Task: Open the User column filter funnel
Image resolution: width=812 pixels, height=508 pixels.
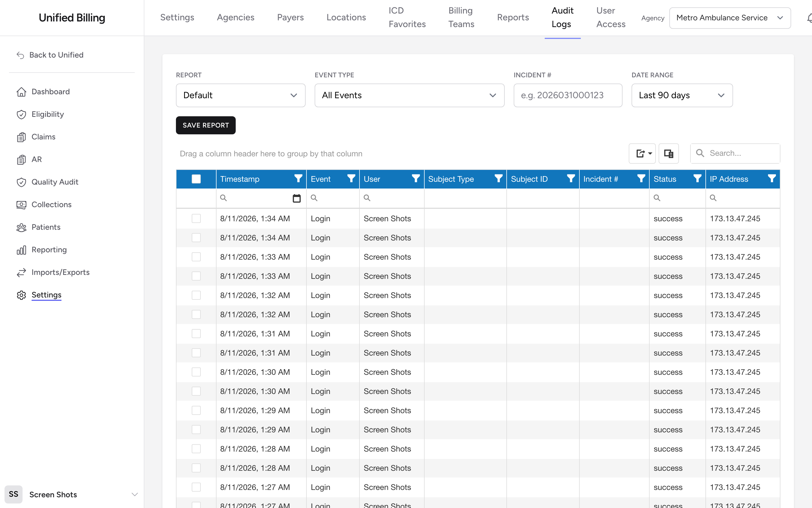Action: click(x=416, y=178)
